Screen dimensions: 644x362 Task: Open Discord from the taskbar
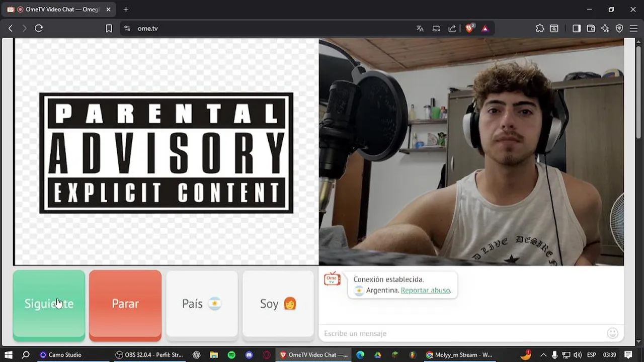(249, 355)
